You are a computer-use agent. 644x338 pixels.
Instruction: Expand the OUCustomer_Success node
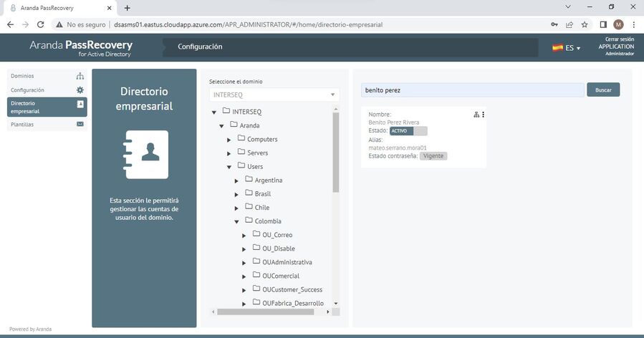[x=244, y=290]
